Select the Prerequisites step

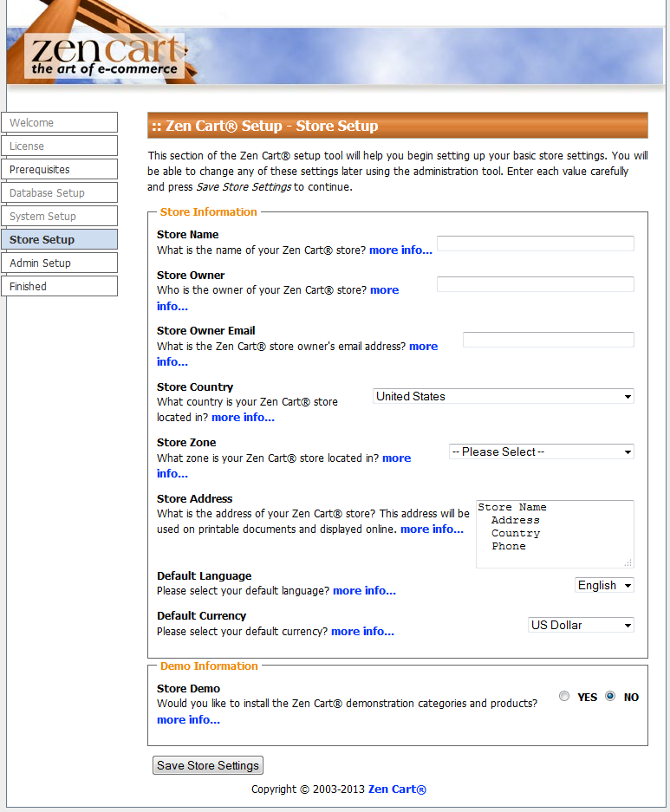[x=60, y=169]
